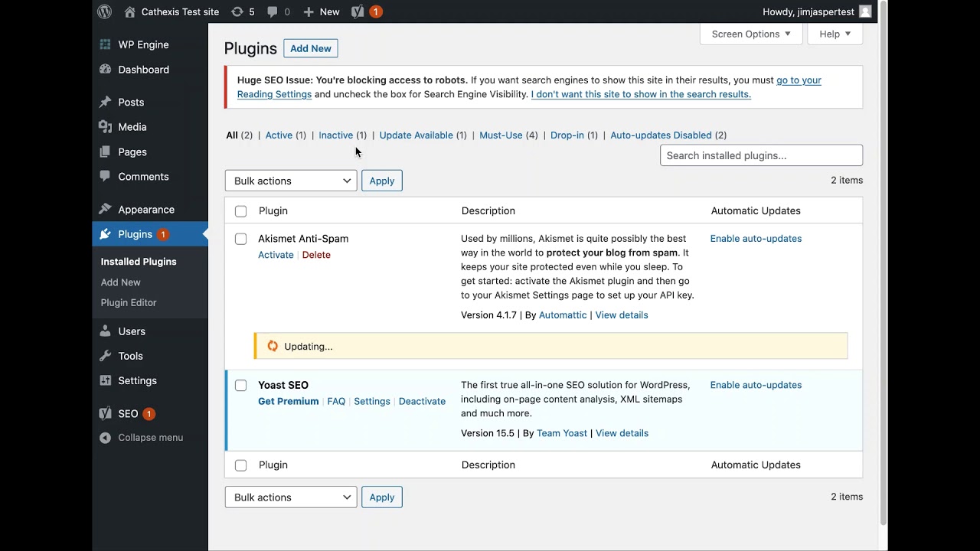980x551 pixels.
Task: View details for Yoast SEO plugin
Action: point(622,433)
